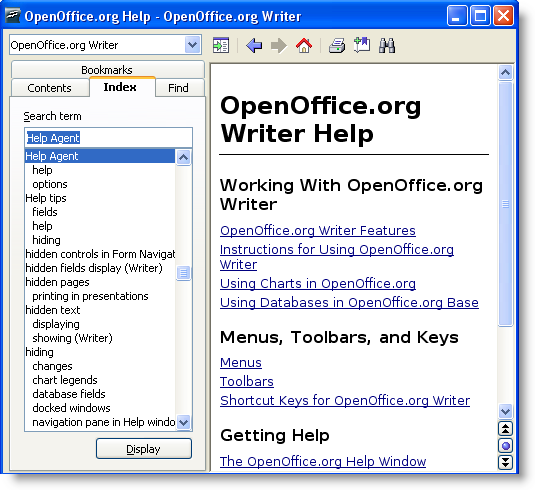Add this page to bookmarks
Image resolution: width=535 pixels, height=490 pixels.
click(x=362, y=45)
